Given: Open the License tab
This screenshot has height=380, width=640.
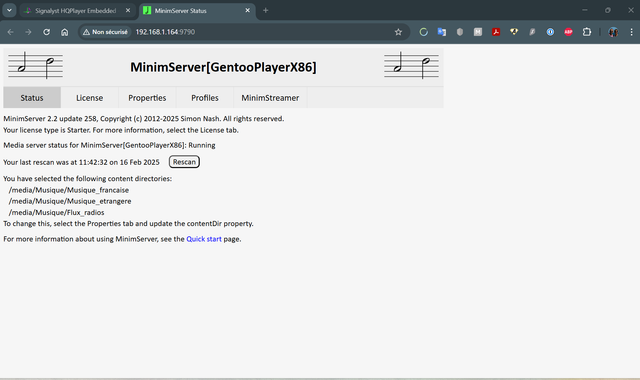Looking at the screenshot, I should (x=89, y=98).
